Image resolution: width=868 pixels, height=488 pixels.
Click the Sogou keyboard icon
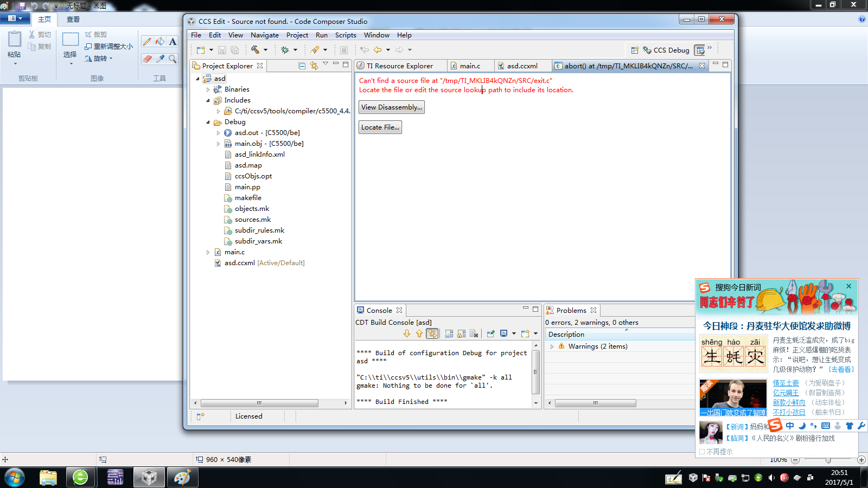coord(826,426)
